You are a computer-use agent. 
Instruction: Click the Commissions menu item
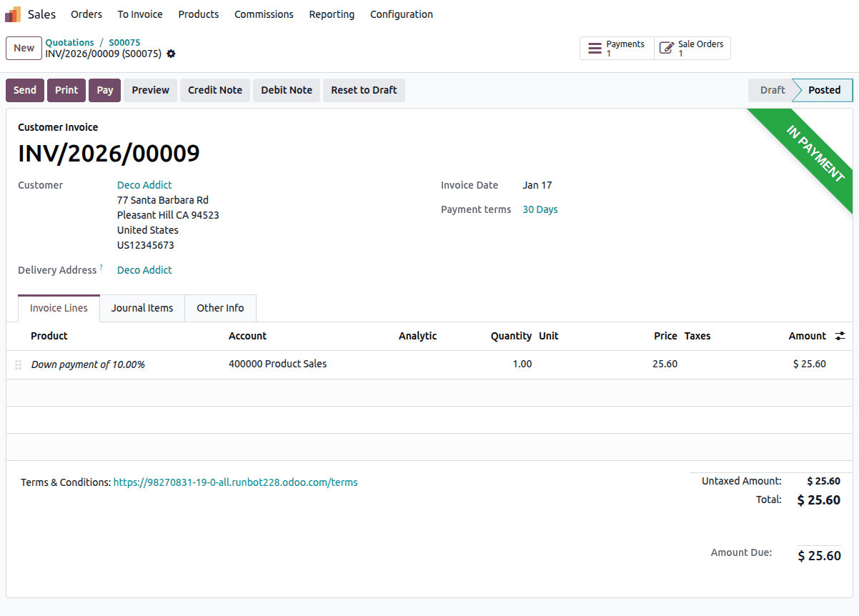pyautogui.click(x=264, y=14)
